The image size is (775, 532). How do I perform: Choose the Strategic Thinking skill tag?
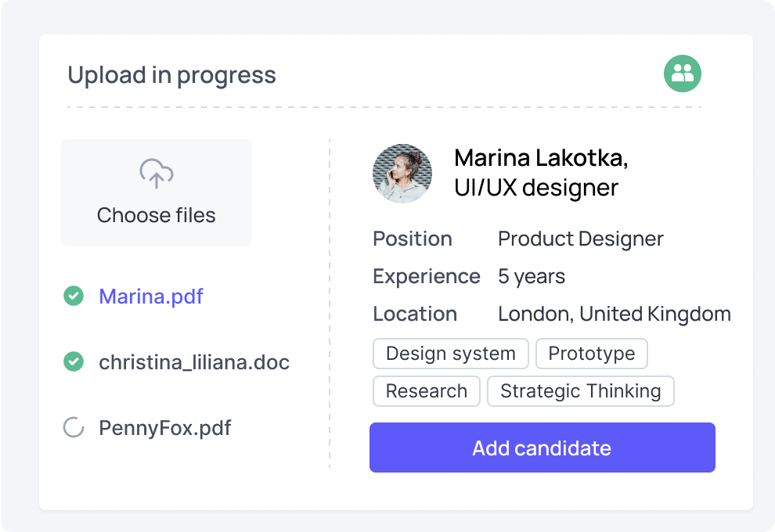(581, 391)
